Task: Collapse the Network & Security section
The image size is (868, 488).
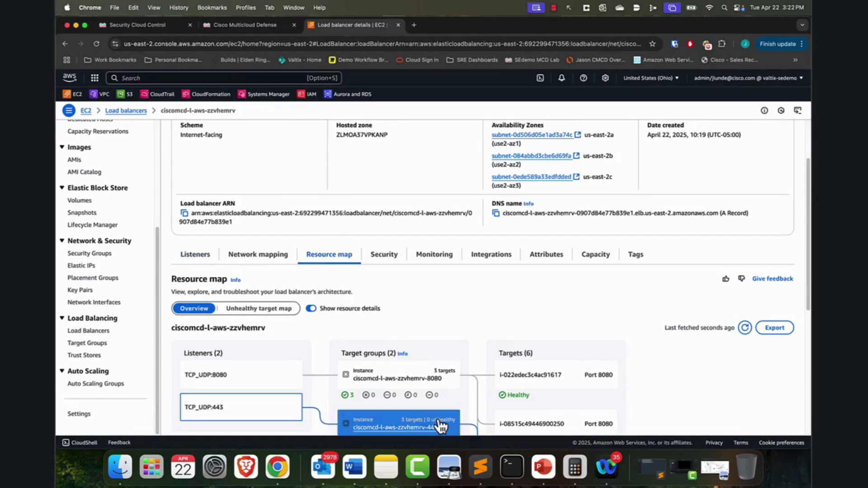Action: pyautogui.click(x=62, y=241)
